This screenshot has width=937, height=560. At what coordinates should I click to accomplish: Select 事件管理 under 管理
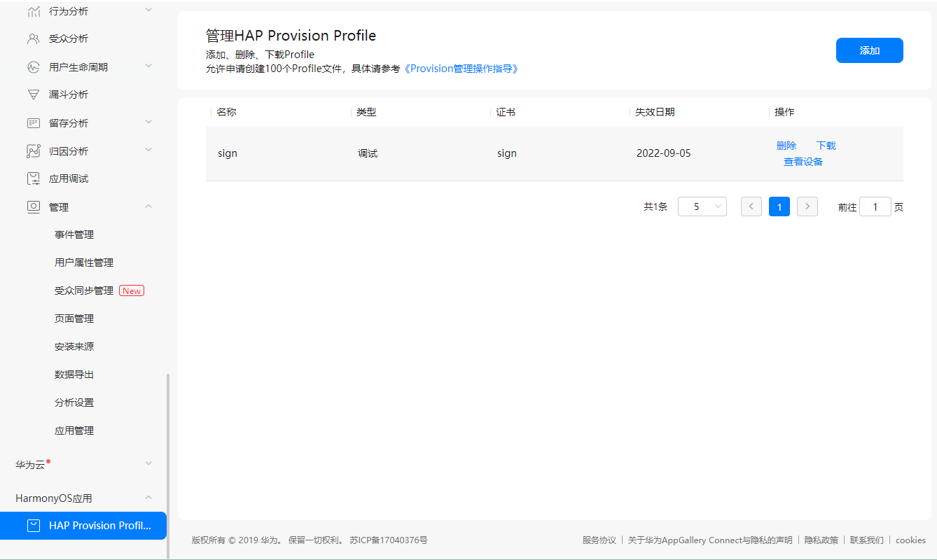click(74, 235)
